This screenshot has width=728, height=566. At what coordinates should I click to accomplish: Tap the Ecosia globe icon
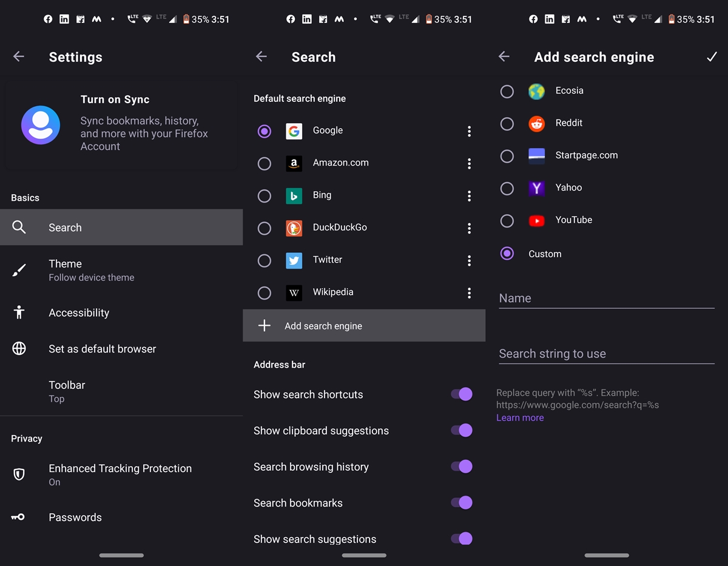pos(537,92)
